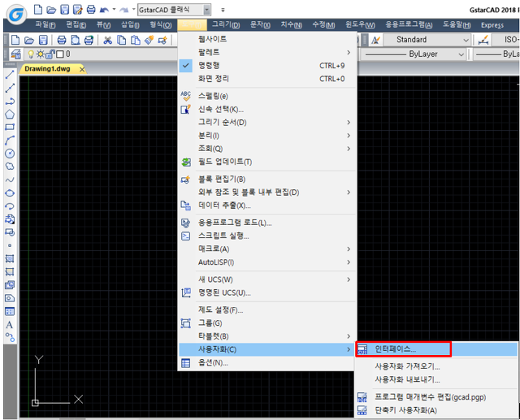Open the GstarCAD 클래식 workspace dropdown
The image size is (520, 420).
click(206, 10)
